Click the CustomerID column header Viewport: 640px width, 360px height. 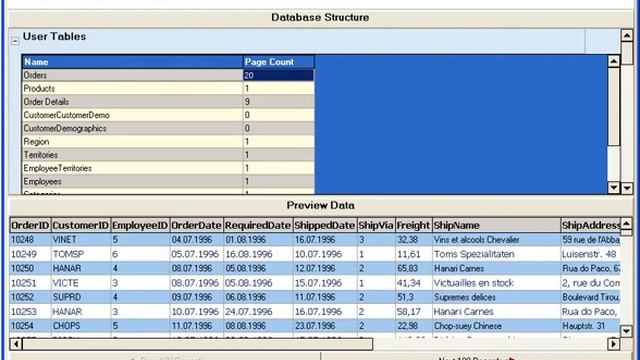[x=80, y=225]
